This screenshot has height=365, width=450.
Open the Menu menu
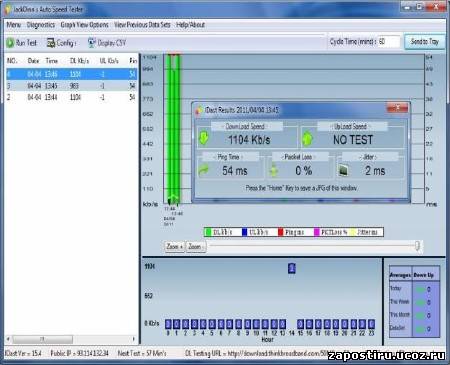point(14,25)
